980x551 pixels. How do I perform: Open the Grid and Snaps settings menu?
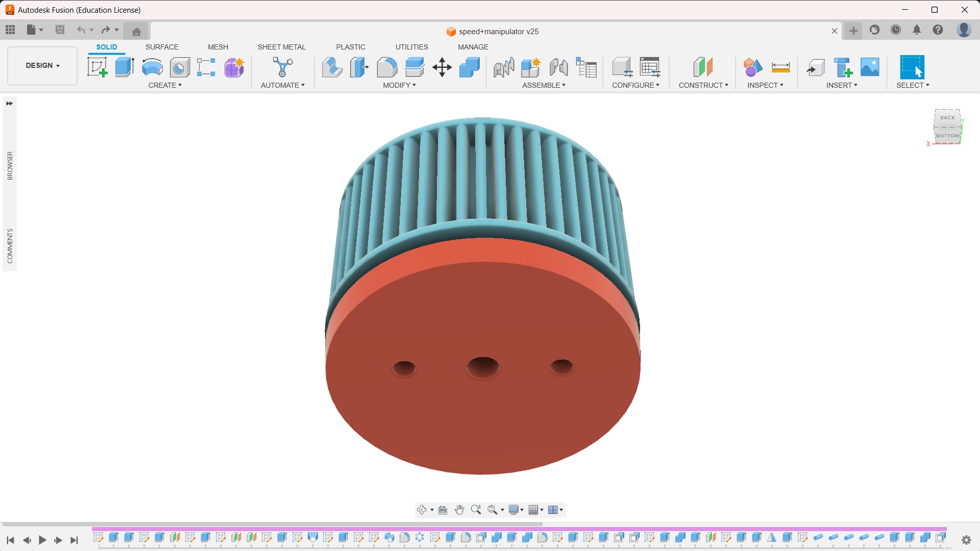535,510
